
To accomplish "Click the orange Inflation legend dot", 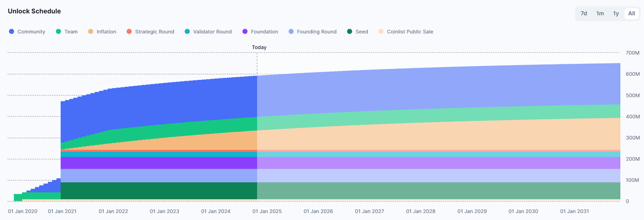I will click(x=91, y=32).
